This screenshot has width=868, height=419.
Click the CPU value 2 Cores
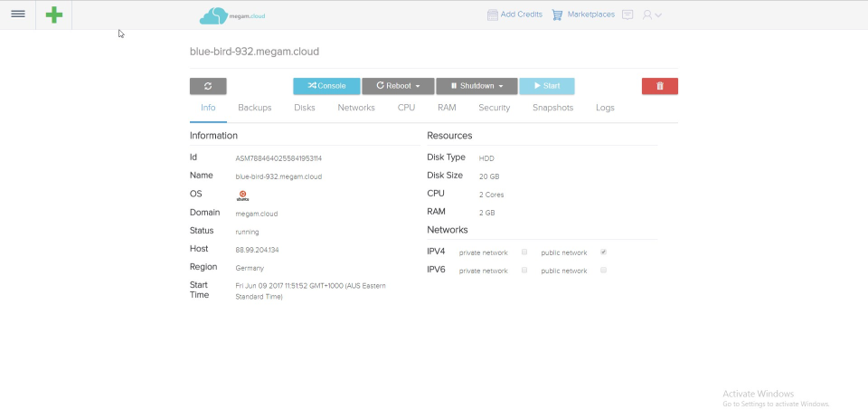(491, 195)
